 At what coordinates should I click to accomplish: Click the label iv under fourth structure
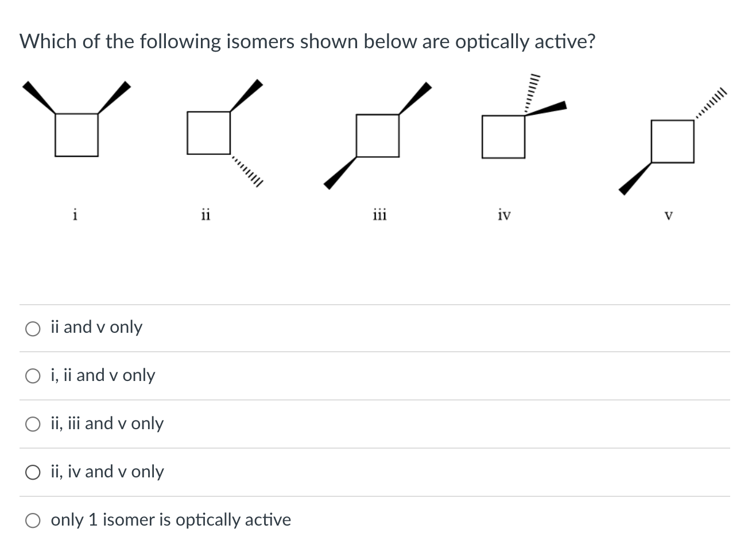504,215
